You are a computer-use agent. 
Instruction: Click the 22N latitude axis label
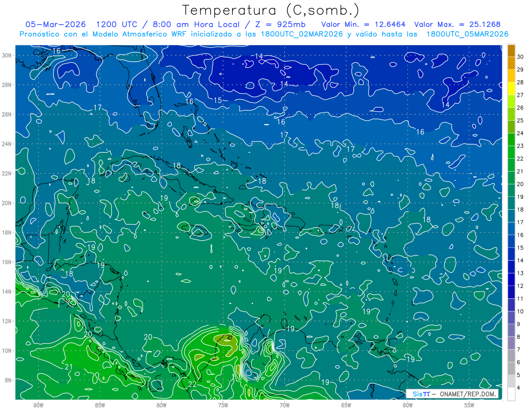point(6,173)
